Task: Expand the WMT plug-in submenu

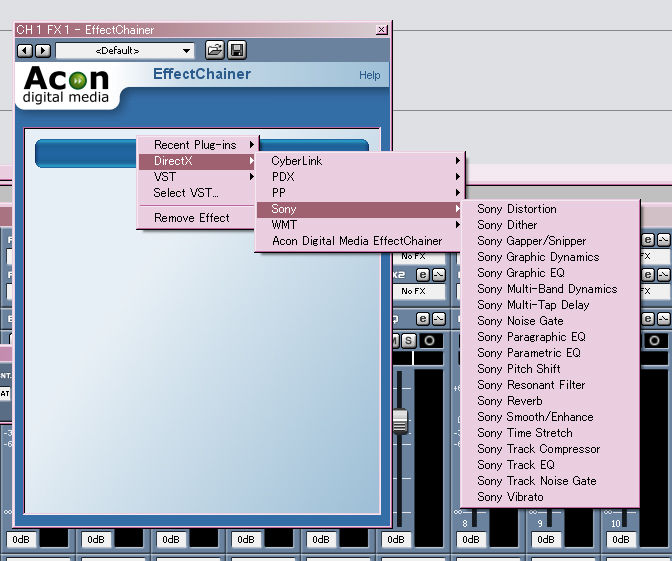Action: pyautogui.click(x=359, y=225)
